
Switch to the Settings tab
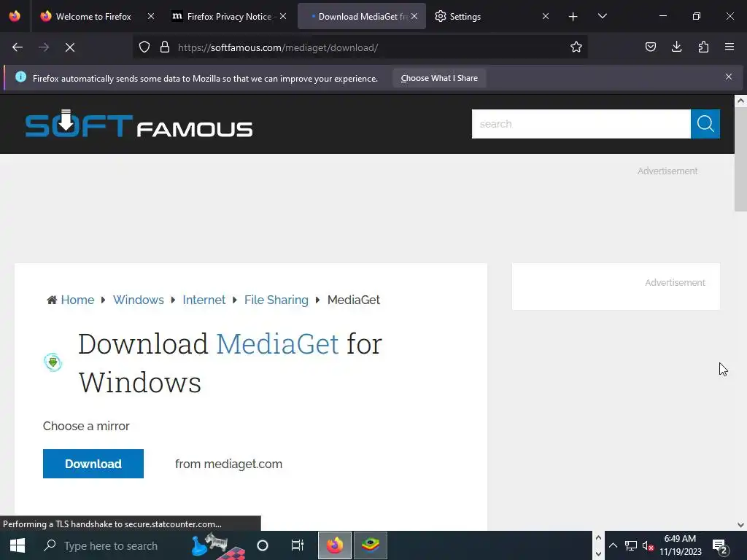pos(493,17)
